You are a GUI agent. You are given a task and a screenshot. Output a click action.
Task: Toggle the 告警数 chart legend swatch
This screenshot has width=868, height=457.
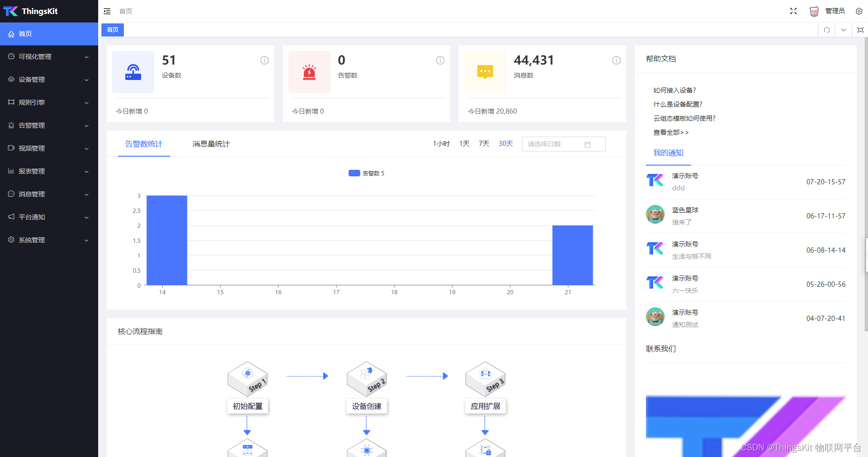[354, 173]
